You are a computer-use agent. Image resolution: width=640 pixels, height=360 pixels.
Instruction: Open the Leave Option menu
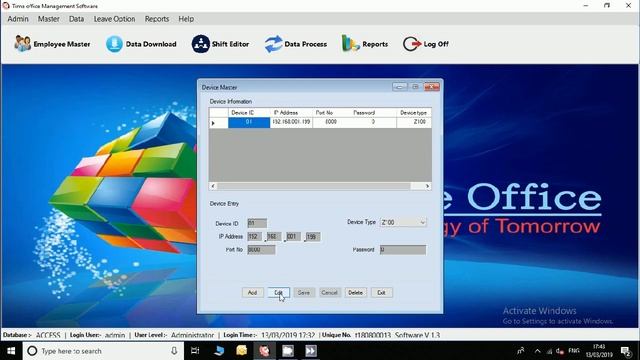(114, 19)
